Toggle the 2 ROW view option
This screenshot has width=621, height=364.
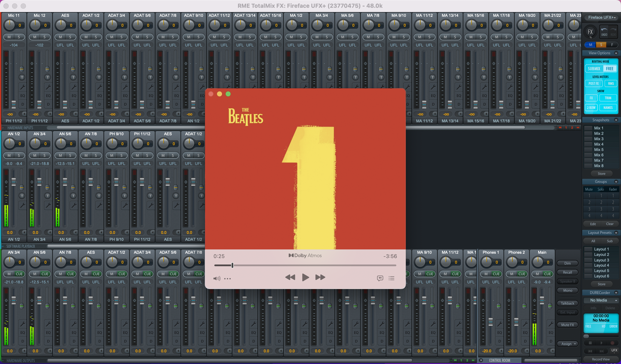[591, 107]
